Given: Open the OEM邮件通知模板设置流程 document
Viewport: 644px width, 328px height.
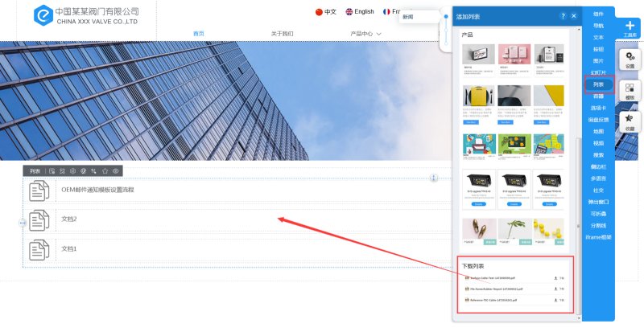Looking at the screenshot, I should 97,191.
